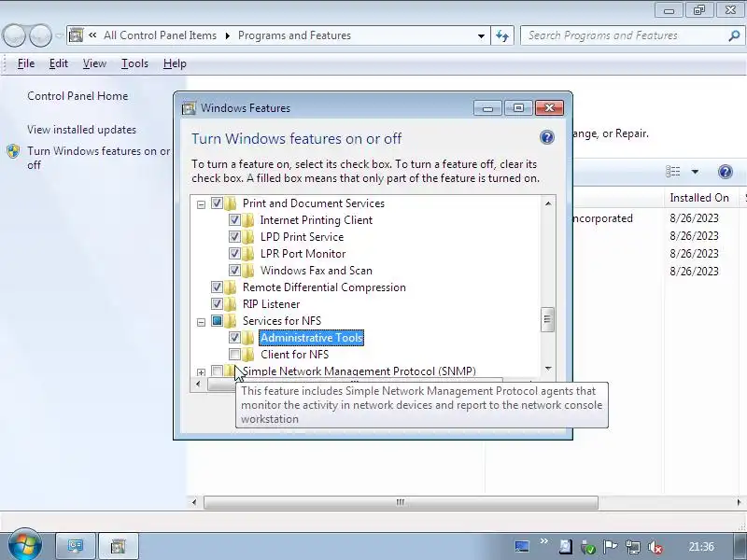Click the features list scroll down arrow
Viewport: 747px width, 560px height.
coord(548,369)
